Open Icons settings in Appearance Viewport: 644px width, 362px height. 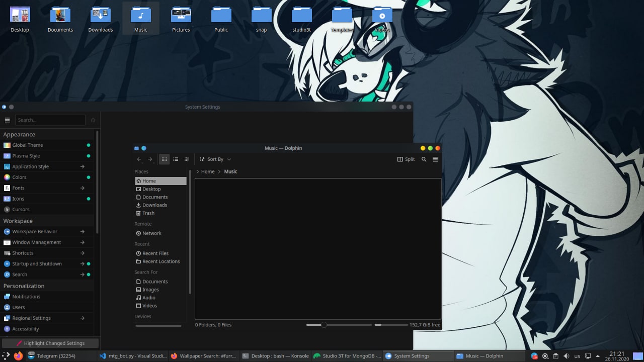(47, 199)
